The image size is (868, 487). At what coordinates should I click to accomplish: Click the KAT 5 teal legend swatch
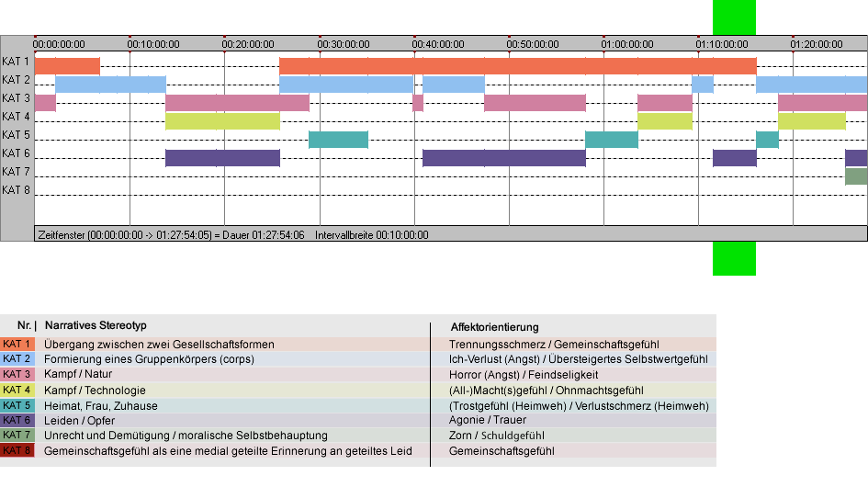[x=17, y=405]
